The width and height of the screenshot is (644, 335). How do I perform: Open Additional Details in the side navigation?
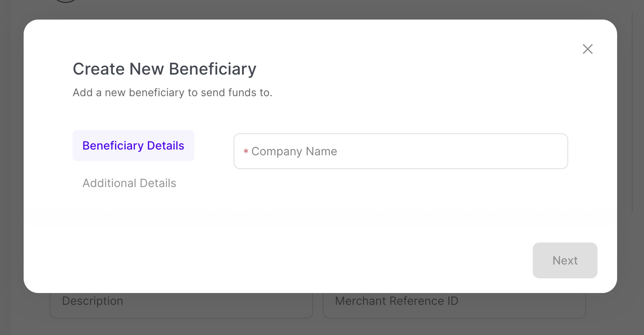click(x=129, y=183)
